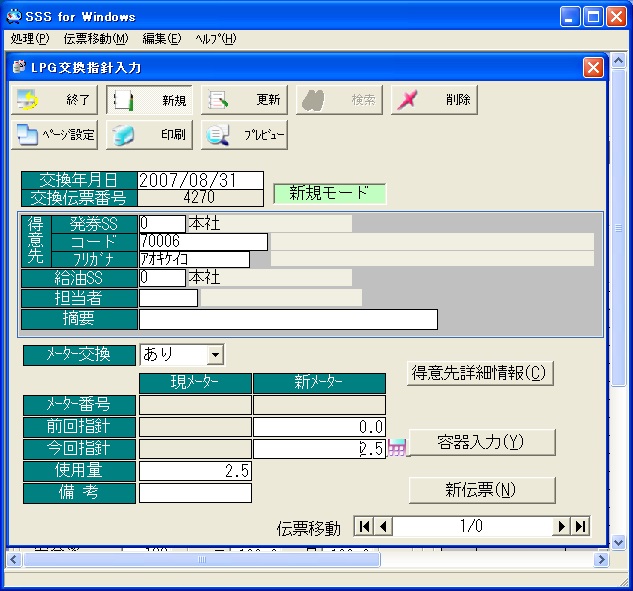This screenshot has width=633, height=591.
Task: Click the 新規 (new) toolbar icon
Action: point(149,100)
